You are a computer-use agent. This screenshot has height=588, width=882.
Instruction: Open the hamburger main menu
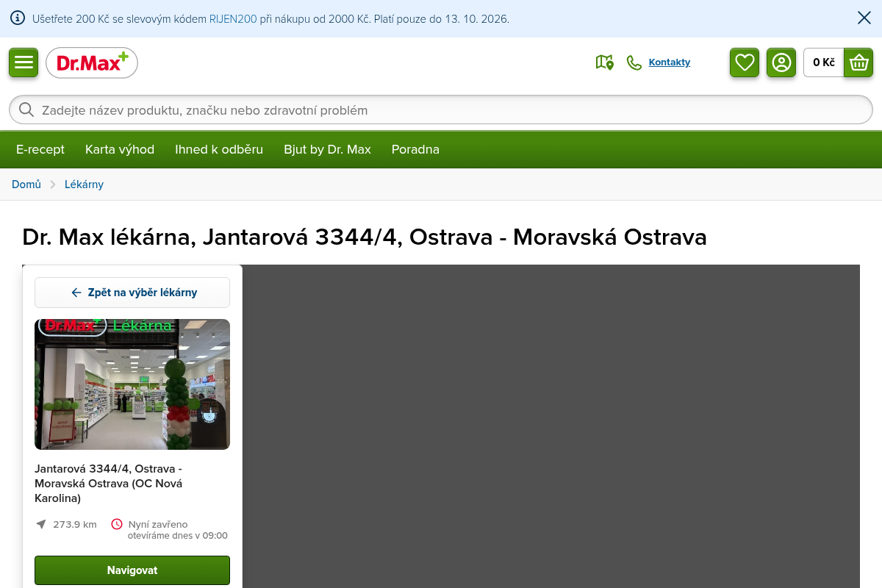click(x=24, y=62)
